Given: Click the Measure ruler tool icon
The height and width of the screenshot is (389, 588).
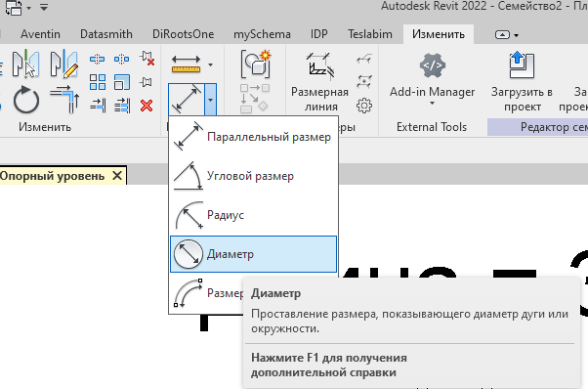Looking at the screenshot, I should [x=186, y=65].
